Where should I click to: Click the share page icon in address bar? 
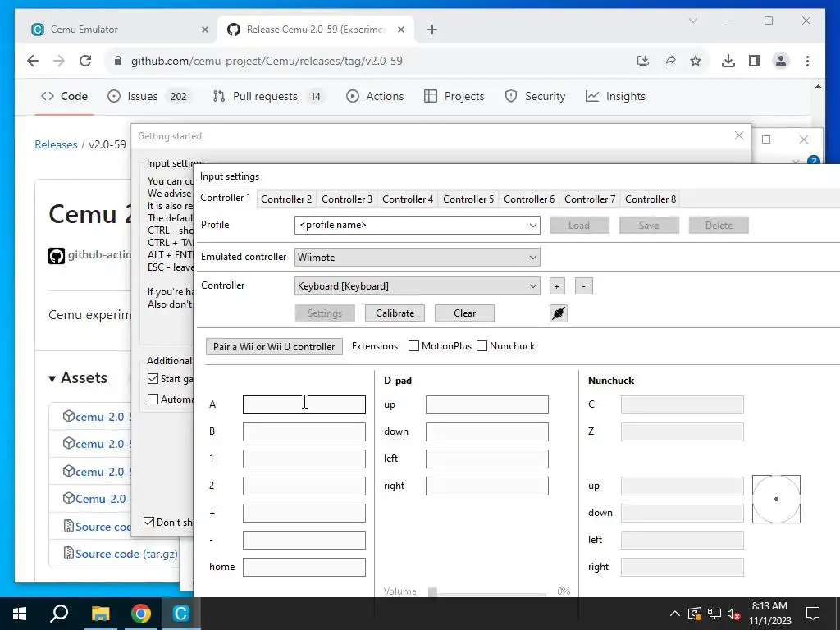tap(669, 61)
